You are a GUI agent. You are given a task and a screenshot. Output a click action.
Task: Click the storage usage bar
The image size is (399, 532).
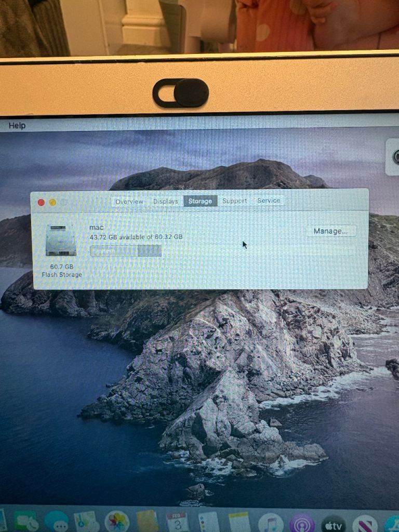point(126,251)
